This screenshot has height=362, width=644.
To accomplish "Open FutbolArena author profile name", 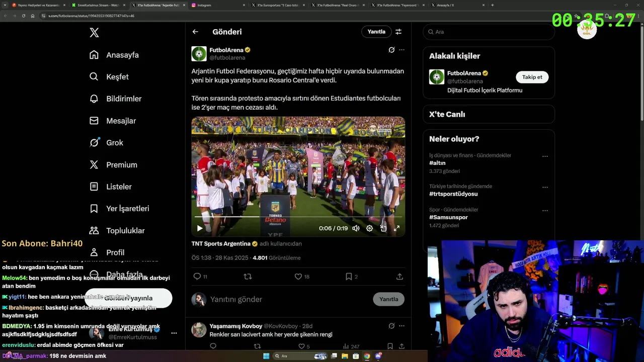I will pos(226,50).
